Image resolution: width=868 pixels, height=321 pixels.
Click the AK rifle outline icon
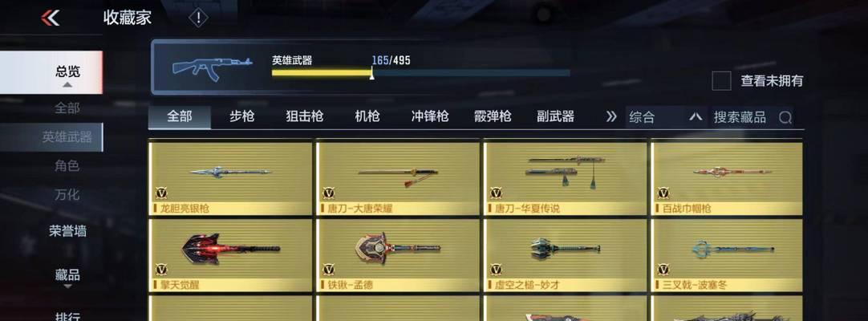point(212,68)
